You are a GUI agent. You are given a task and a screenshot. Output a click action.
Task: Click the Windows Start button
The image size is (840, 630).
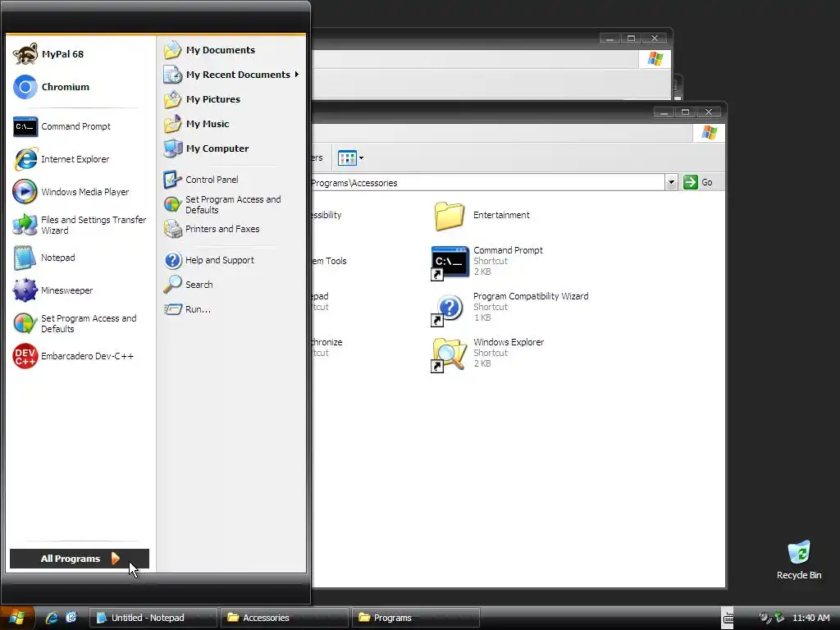(17, 618)
